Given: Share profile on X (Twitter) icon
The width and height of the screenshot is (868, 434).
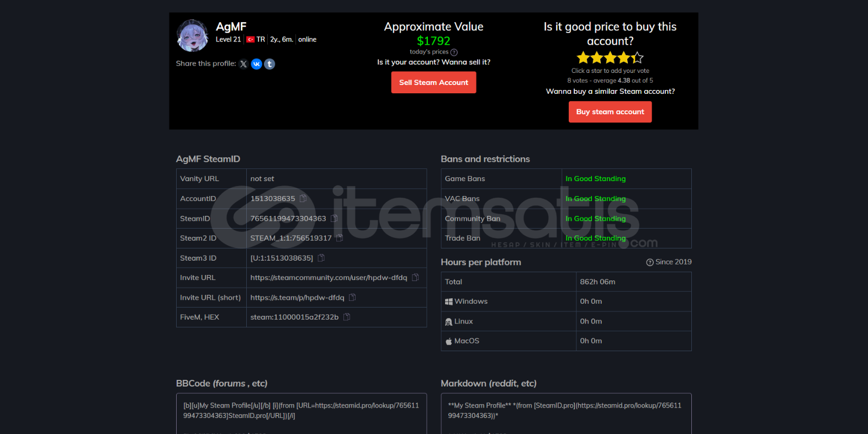Looking at the screenshot, I should [x=244, y=64].
